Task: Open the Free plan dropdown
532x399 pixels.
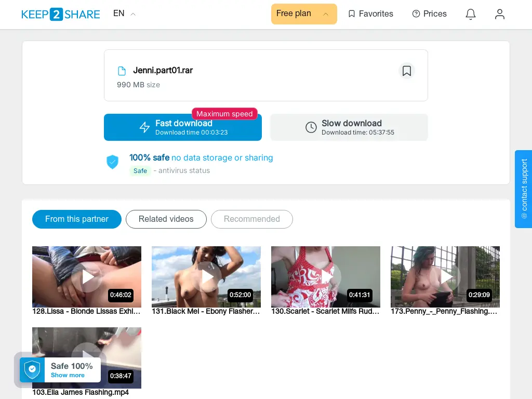Action: point(303,14)
